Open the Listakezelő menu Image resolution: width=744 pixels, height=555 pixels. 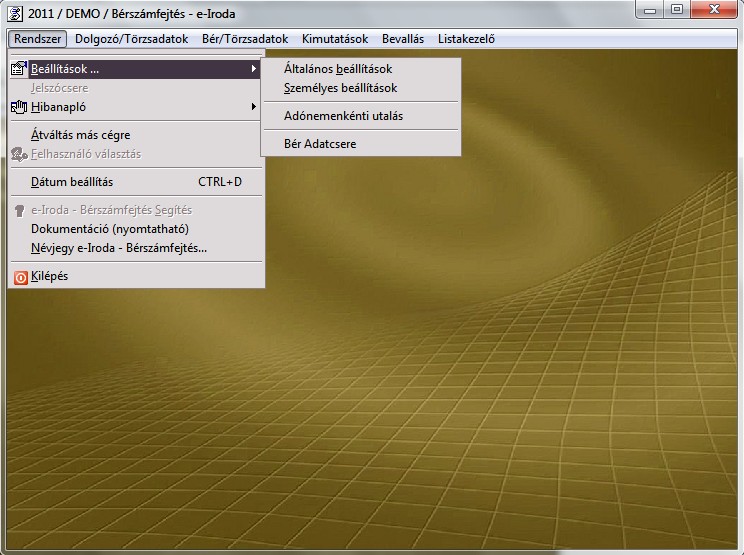[466, 39]
